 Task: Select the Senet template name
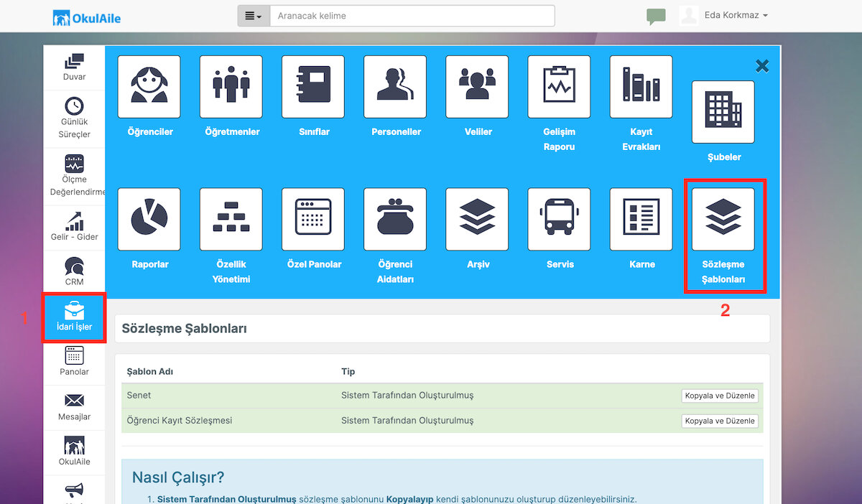139,396
